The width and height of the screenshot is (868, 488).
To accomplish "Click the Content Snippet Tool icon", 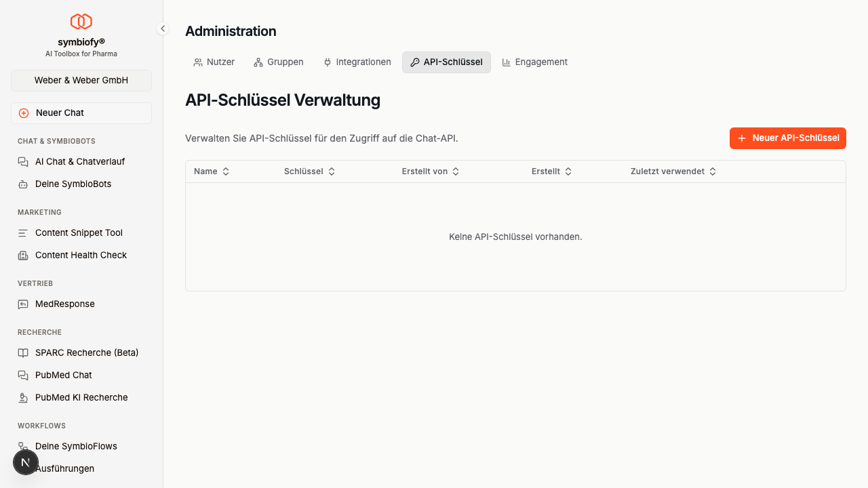I will [x=22, y=232].
